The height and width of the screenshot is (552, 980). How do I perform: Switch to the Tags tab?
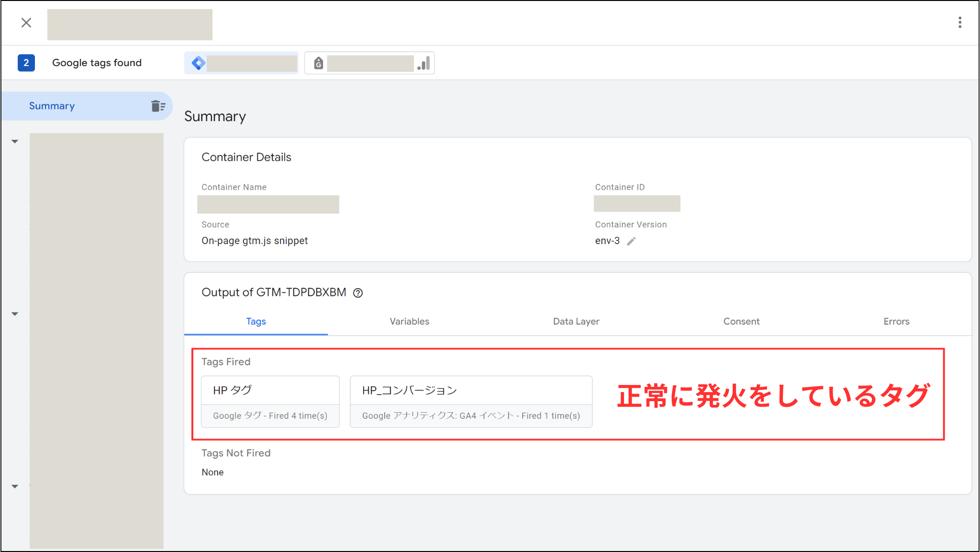point(256,321)
